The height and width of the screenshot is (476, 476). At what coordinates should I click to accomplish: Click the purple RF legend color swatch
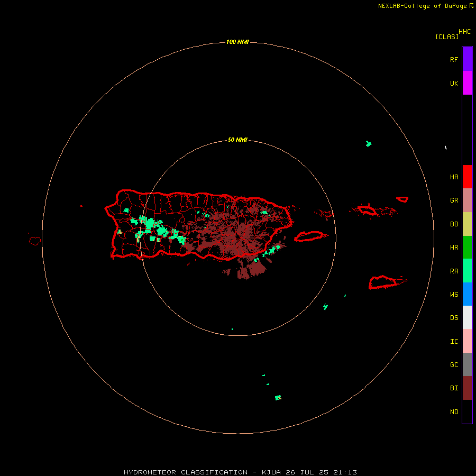tap(467, 59)
